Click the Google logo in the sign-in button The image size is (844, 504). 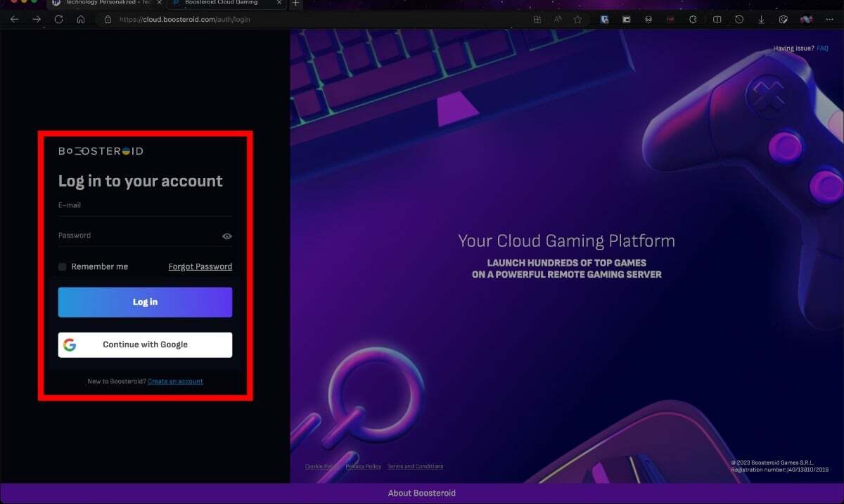(x=69, y=344)
